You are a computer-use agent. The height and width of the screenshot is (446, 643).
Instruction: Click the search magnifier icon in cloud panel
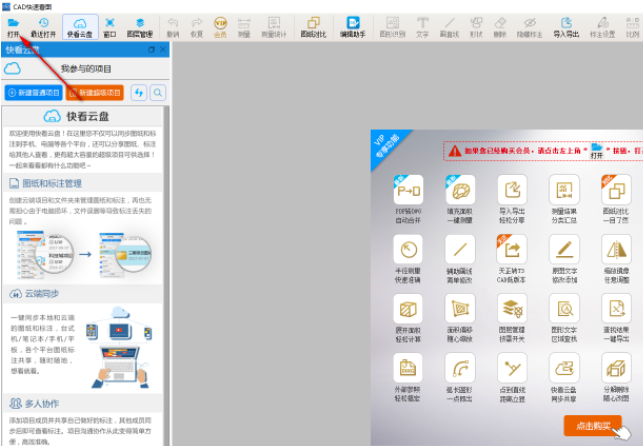click(157, 92)
